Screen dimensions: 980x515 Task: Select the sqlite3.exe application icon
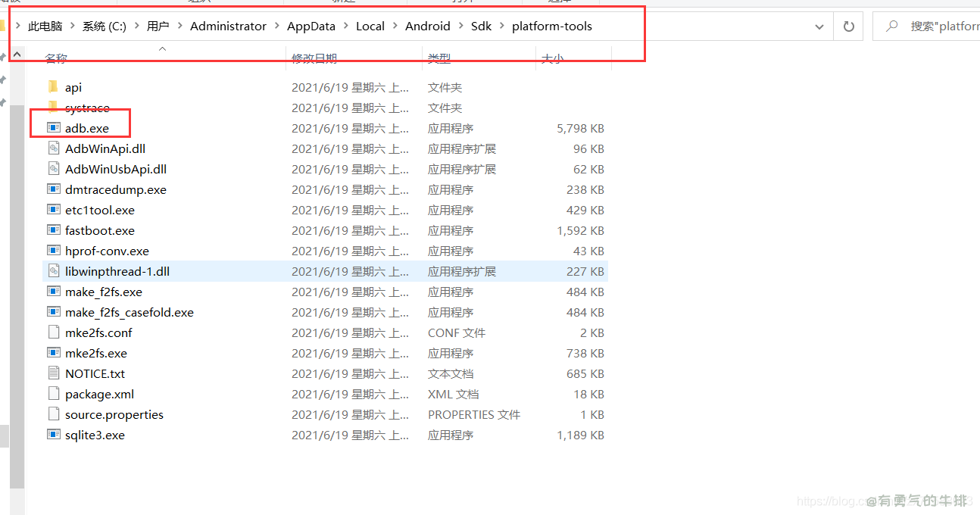pos(53,435)
